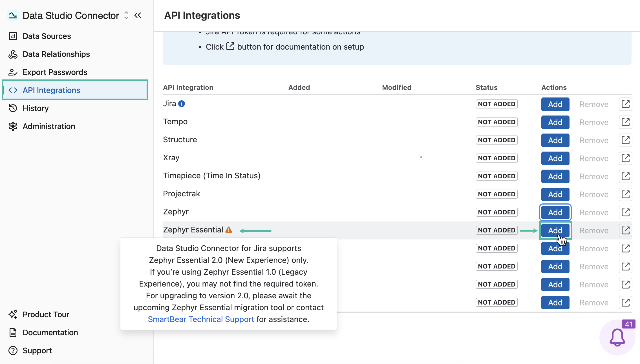The height and width of the screenshot is (364, 640).
Task: Click the API Integrations page heading
Action: point(202,15)
